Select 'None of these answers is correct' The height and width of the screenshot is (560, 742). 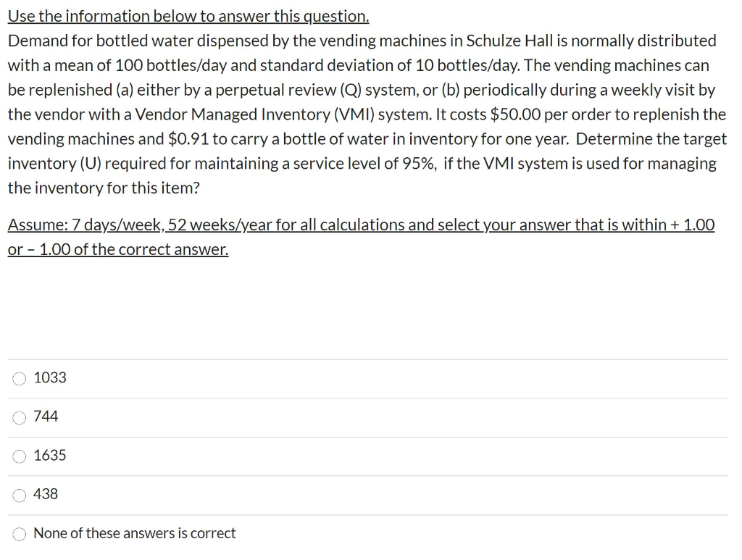coord(19,534)
